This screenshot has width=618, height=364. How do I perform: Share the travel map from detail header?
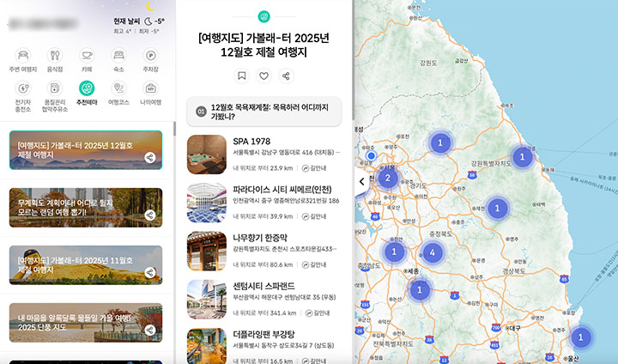tap(286, 76)
